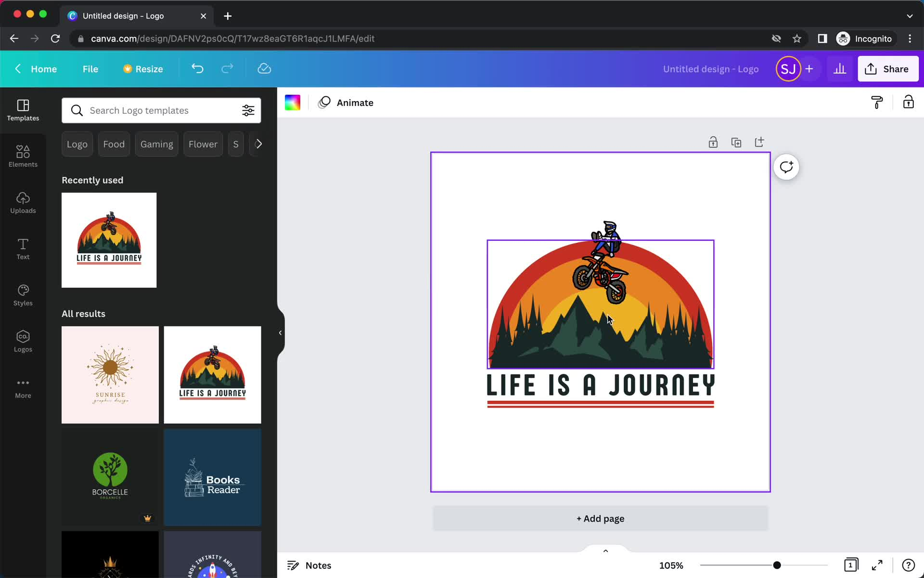Go back in browser history
The width and height of the screenshot is (924, 578).
click(x=14, y=39)
